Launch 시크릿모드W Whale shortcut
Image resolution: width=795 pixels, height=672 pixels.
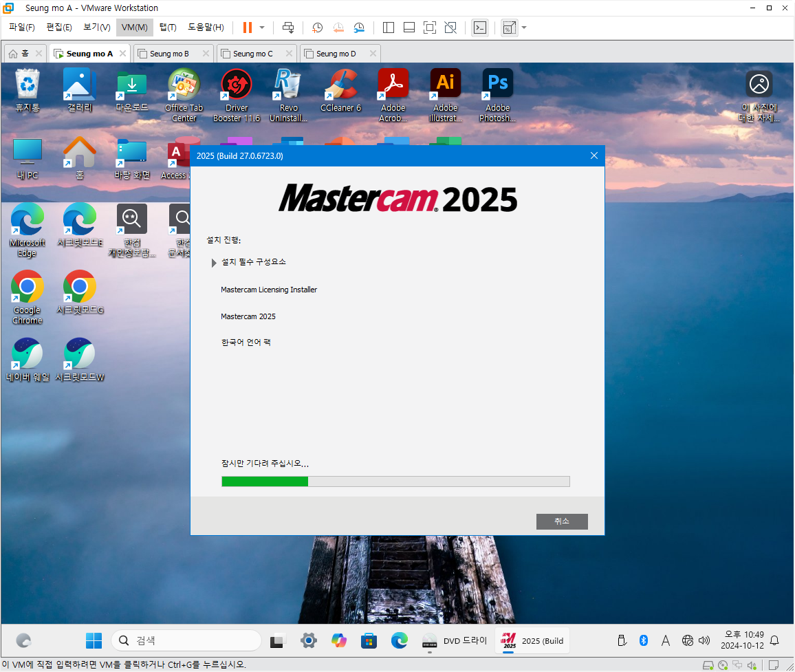click(80, 360)
